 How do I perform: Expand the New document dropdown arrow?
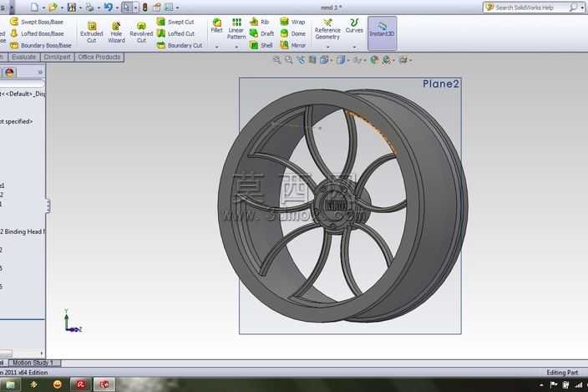click(x=43, y=8)
